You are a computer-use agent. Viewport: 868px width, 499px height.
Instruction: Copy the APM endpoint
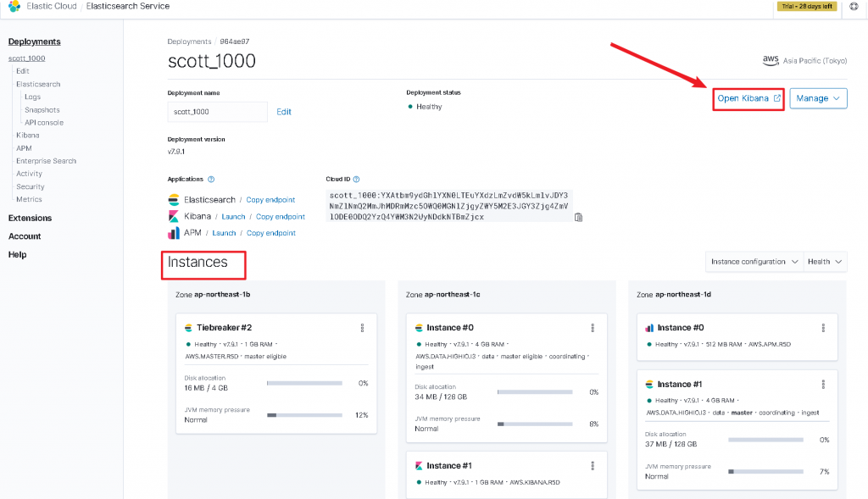click(270, 234)
